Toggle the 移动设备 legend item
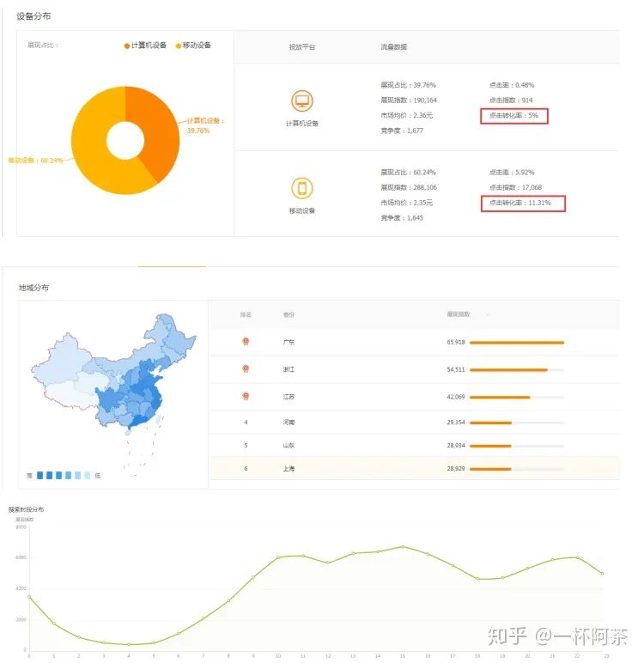644x663 pixels. (193, 46)
